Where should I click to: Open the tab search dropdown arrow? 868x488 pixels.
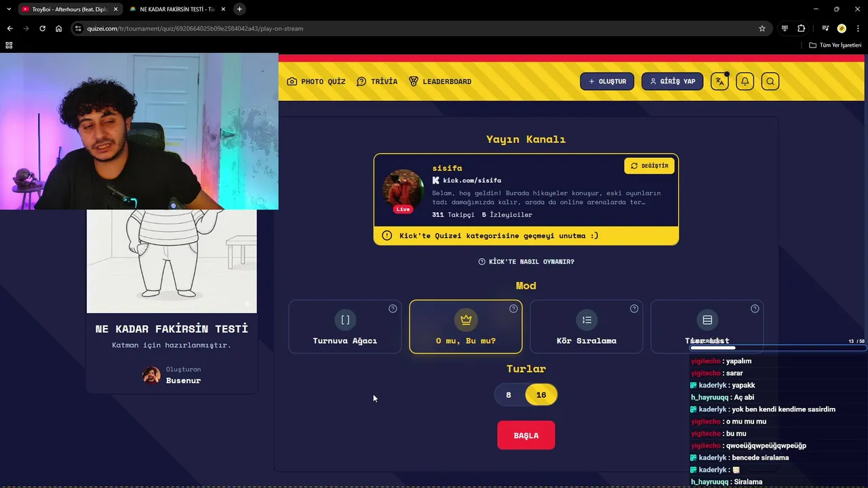click(x=9, y=9)
